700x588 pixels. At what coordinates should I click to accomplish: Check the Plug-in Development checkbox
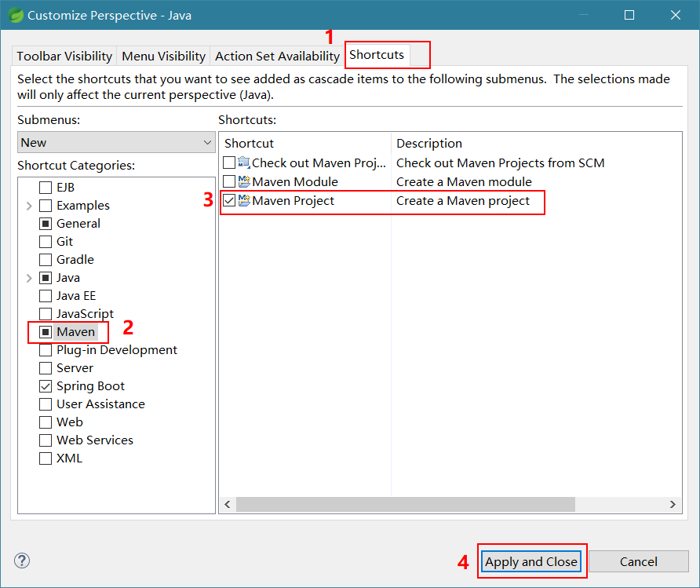pyautogui.click(x=46, y=350)
